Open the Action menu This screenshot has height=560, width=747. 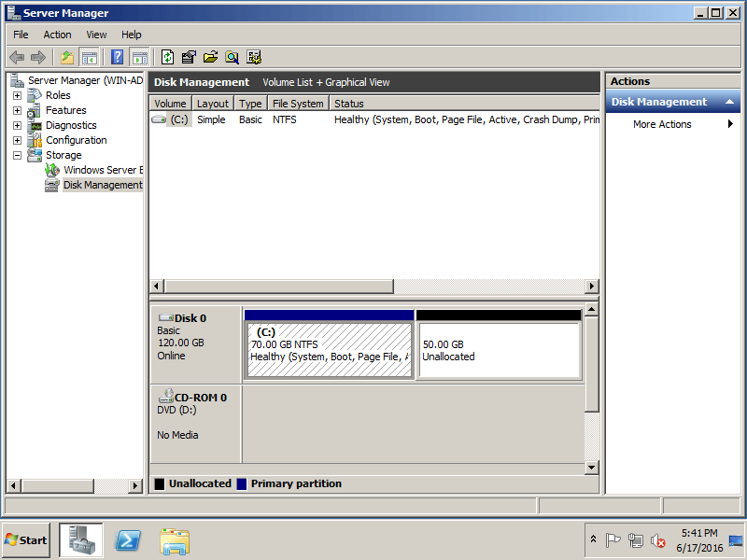57,35
